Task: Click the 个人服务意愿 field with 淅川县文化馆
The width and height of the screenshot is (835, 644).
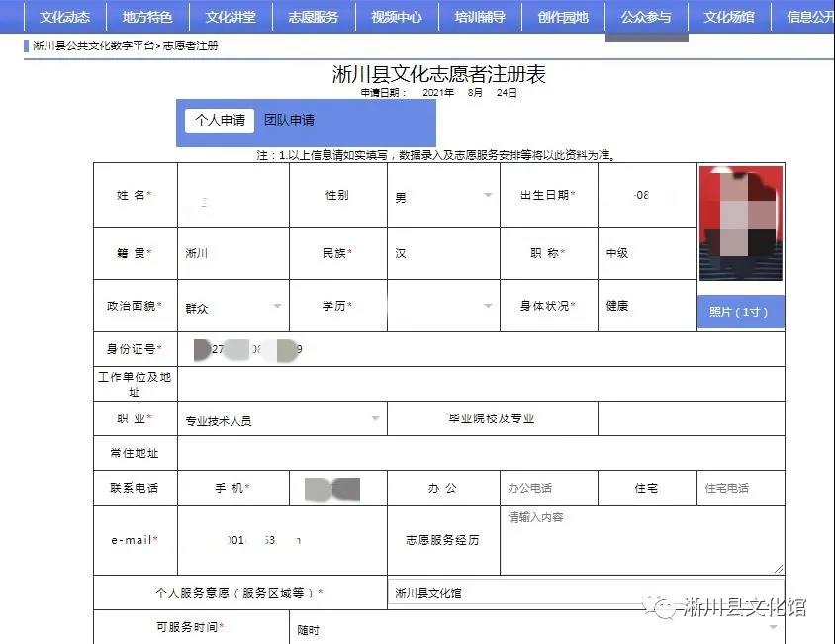Action: [x=586, y=593]
